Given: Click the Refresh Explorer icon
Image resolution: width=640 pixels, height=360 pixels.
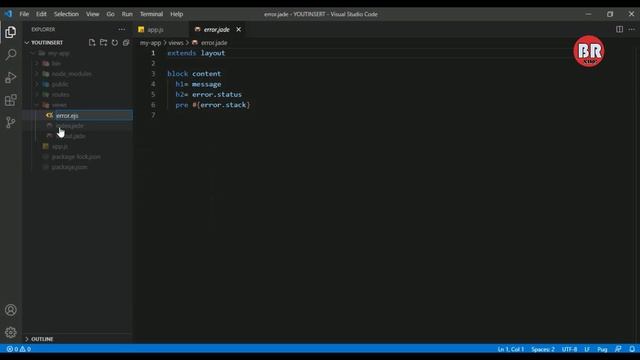Looking at the screenshot, I should tap(115, 42).
